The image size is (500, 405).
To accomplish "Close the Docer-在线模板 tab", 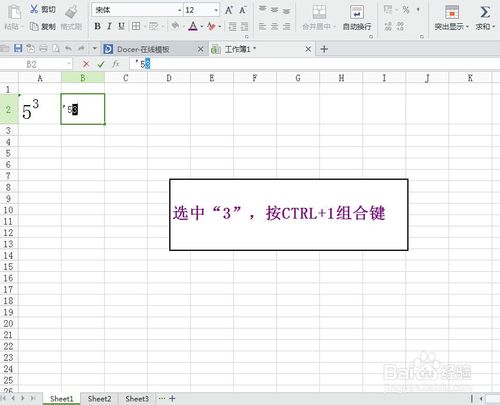I will pos(200,49).
